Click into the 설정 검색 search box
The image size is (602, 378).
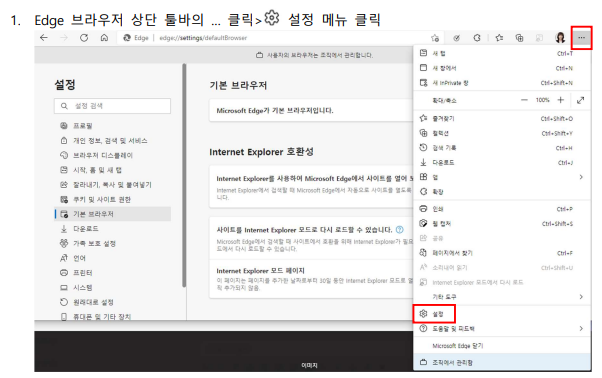(112, 106)
